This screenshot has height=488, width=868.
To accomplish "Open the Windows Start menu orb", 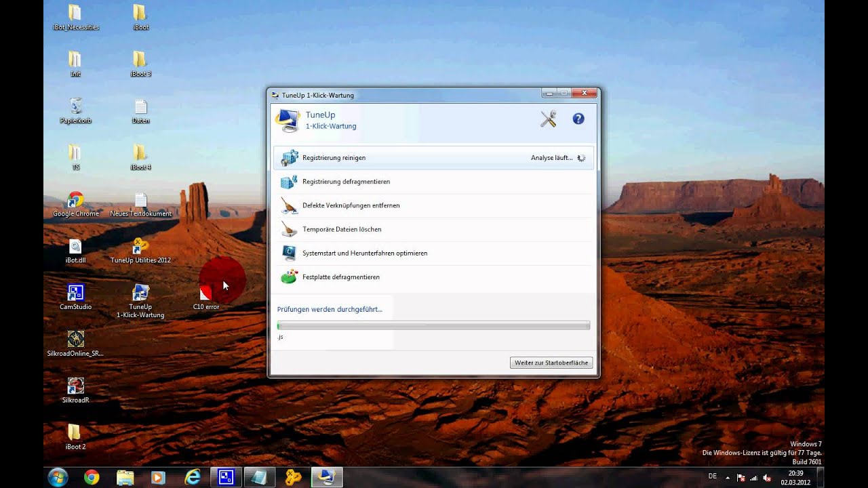I will point(58,477).
